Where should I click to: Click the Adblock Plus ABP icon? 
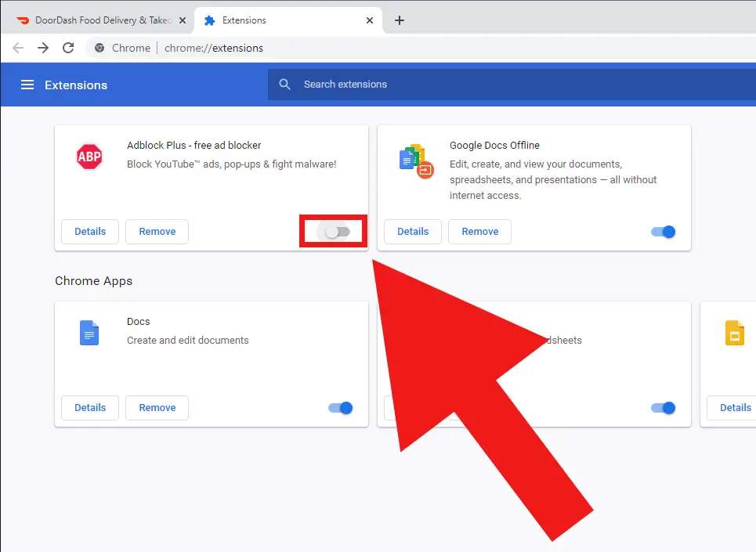point(89,157)
